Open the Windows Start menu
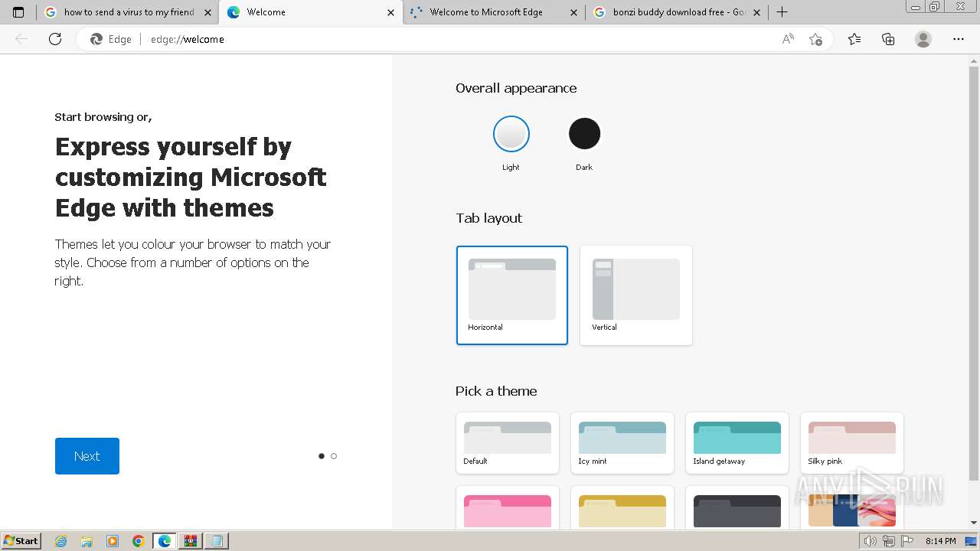This screenshot has height=551, width=980. (21, 540)
